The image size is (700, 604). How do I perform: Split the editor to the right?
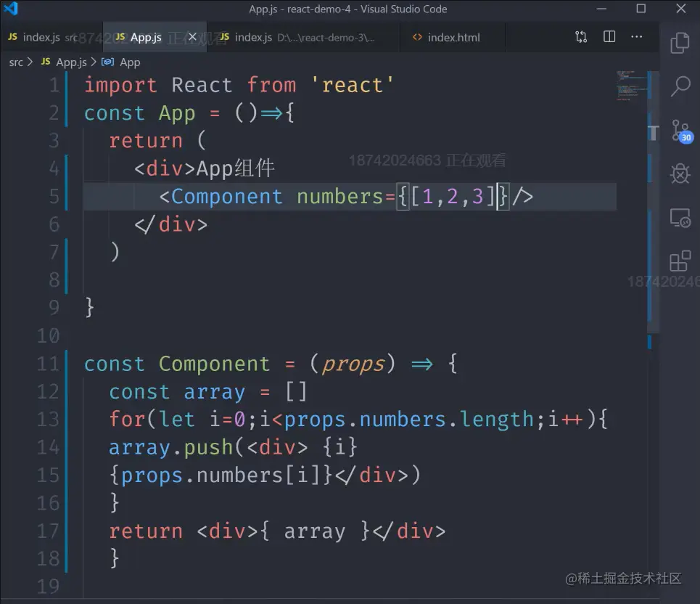(x=609, y=36)
